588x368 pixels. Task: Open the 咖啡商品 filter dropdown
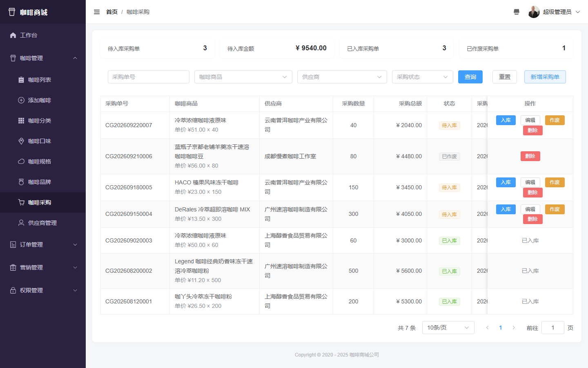(243, 77)
